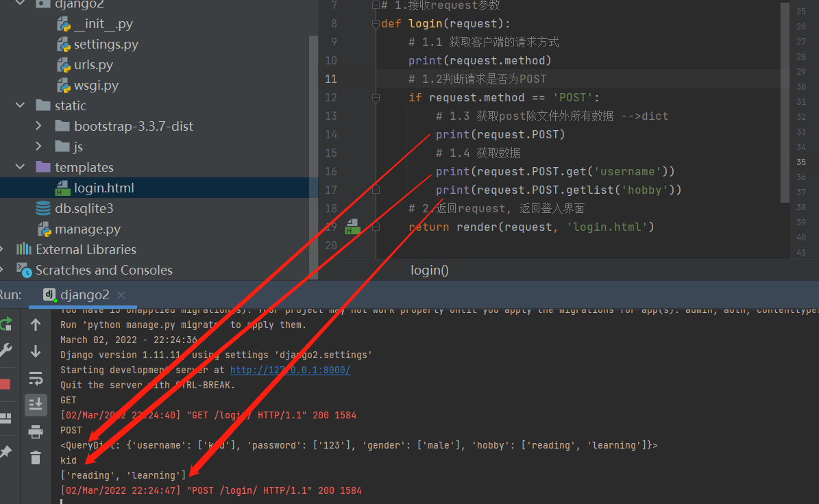Viewport: 819px width, 504px height.
Task: Close the django2 run tab
Action: click(121, 295)
